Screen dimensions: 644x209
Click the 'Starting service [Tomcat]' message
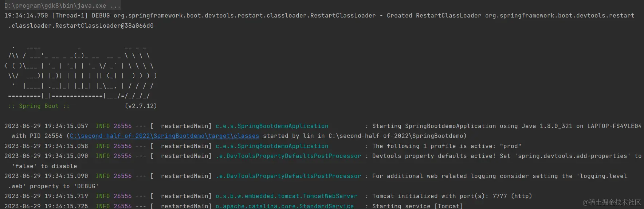[x=417, y=206]
